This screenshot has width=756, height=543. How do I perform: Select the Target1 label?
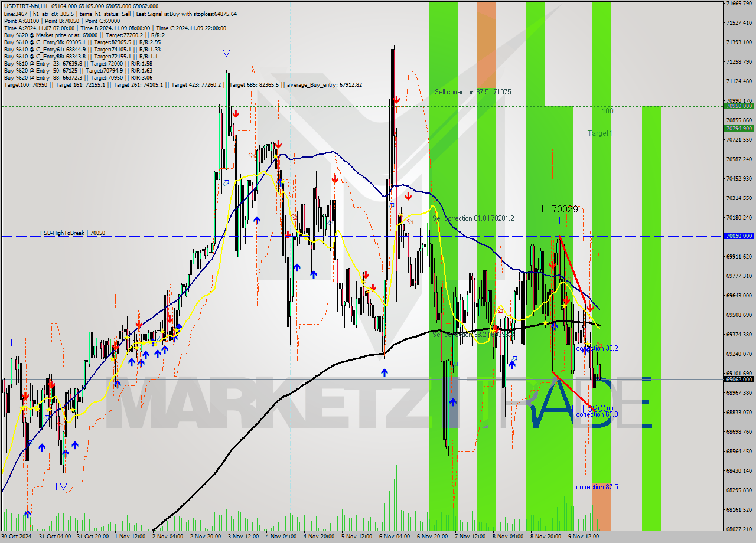click(x=599, y=133)
